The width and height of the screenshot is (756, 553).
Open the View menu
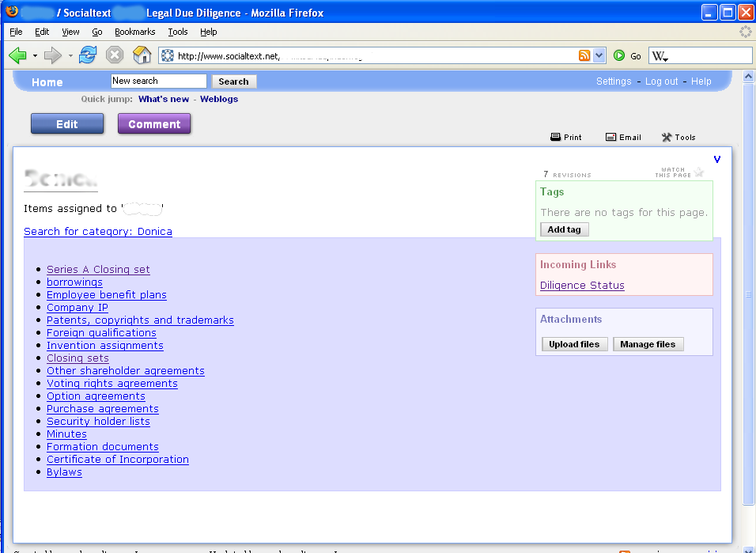point(70,32)
